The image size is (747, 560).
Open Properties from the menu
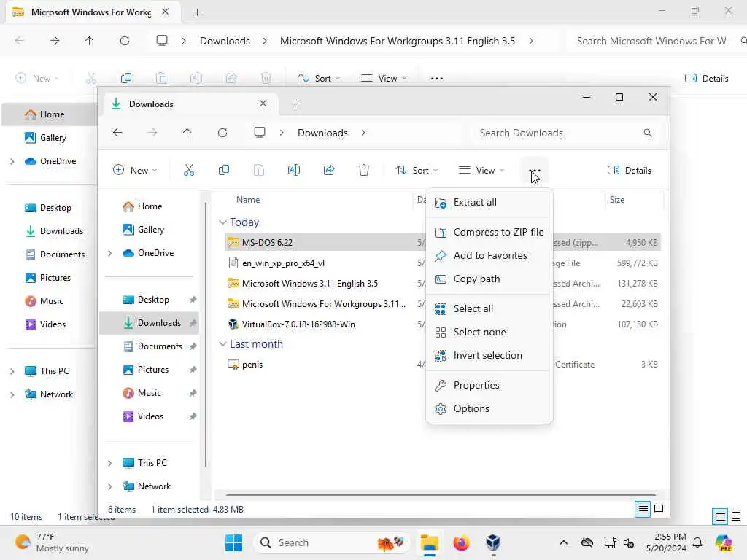point(489,385)
